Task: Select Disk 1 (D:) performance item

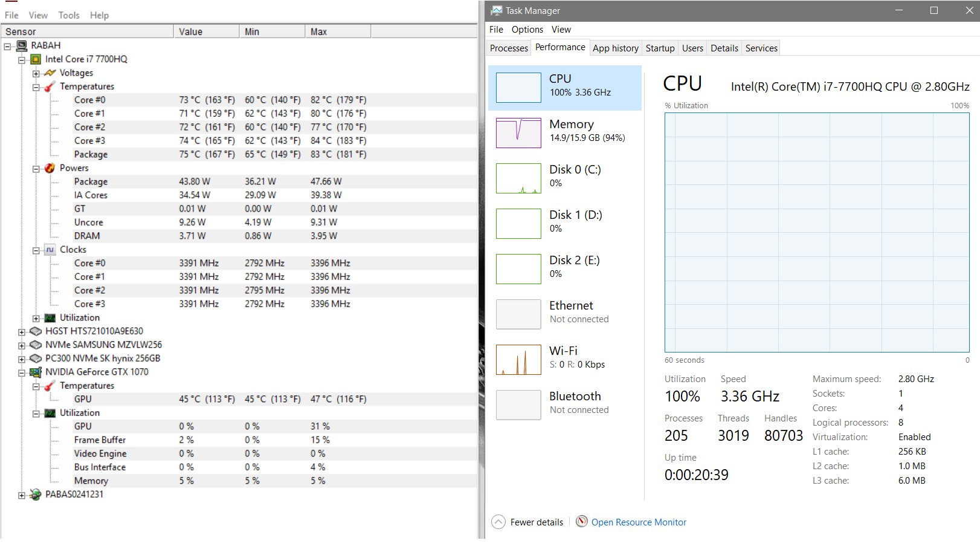Action: [x=565, y=224]
